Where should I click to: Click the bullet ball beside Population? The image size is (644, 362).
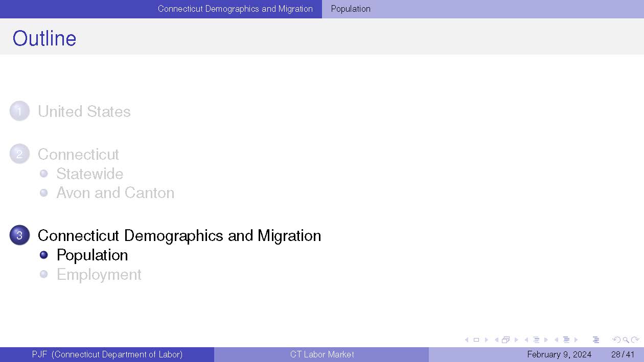(x=44, y=255)
